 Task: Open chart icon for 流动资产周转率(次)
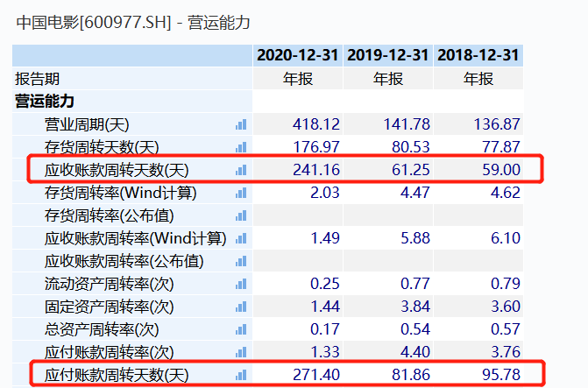(x=241, y=284)
